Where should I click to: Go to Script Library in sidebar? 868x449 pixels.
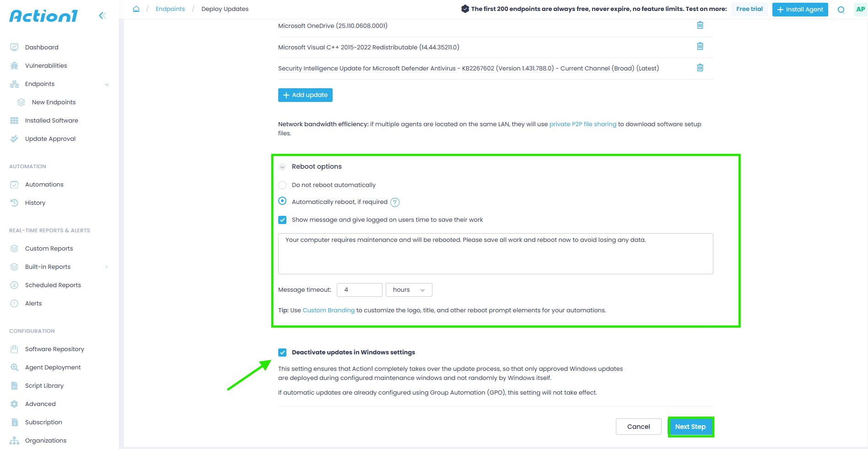tap(44, 386)
